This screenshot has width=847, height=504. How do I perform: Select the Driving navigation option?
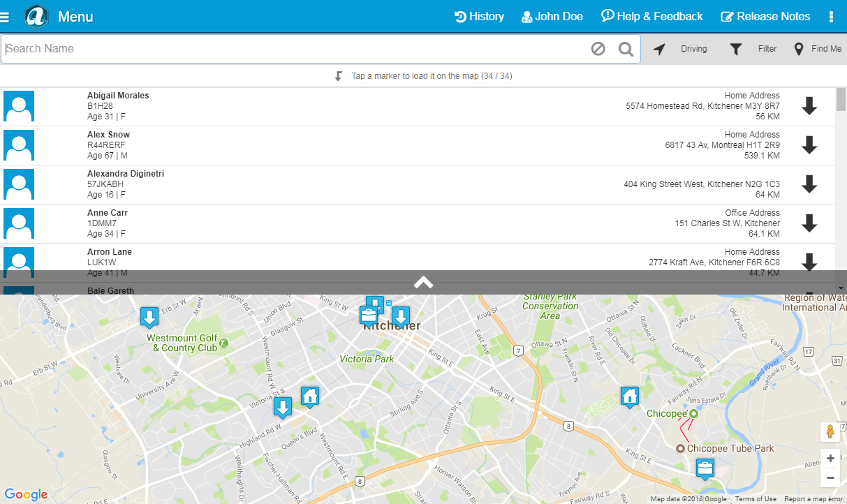coord(680,49)
